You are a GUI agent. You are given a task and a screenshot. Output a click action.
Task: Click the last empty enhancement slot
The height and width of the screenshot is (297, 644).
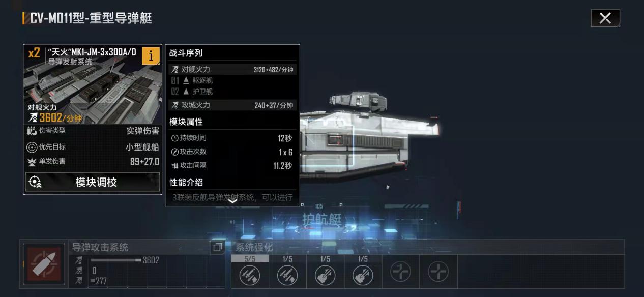click(438, 273)
